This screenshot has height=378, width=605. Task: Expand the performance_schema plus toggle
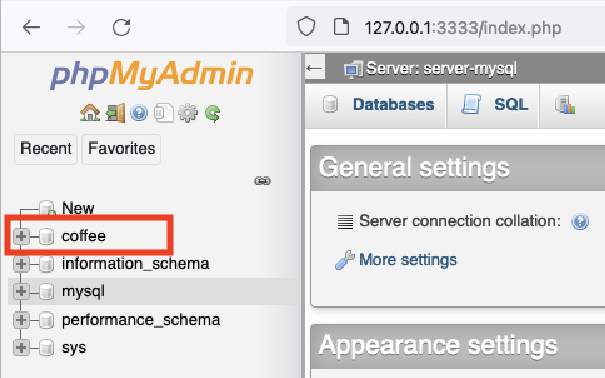coord(21,320)
